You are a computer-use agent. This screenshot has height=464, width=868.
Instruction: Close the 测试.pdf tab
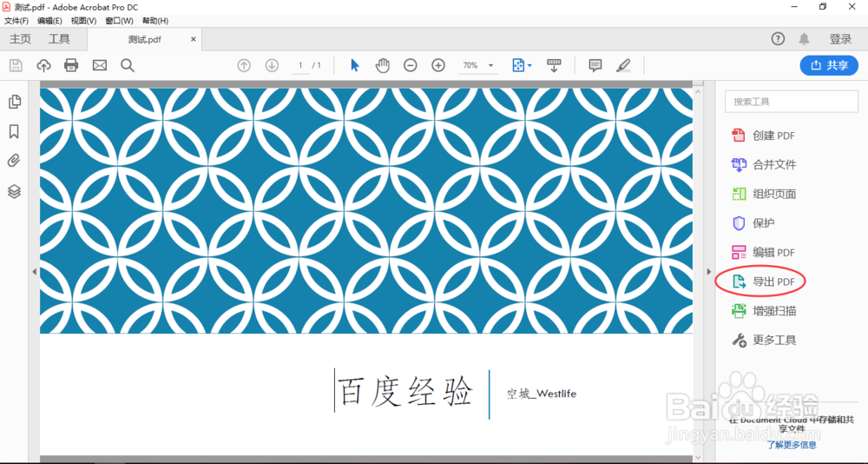tap(194, 39)
